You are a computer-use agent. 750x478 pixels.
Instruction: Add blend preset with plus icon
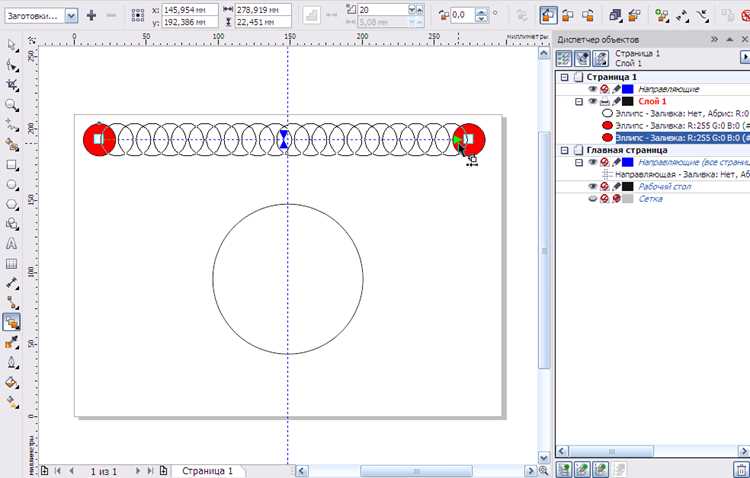coord(91,15)
